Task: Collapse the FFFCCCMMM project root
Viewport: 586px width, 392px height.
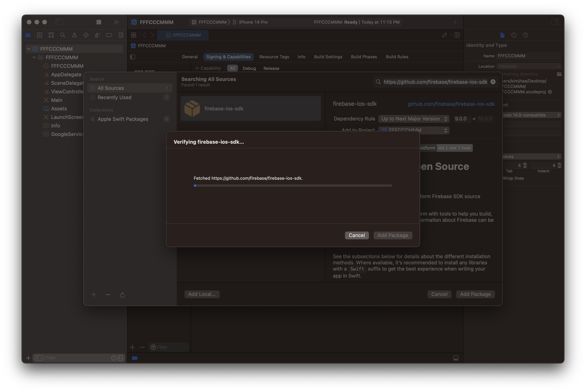Action: point(29,49)
